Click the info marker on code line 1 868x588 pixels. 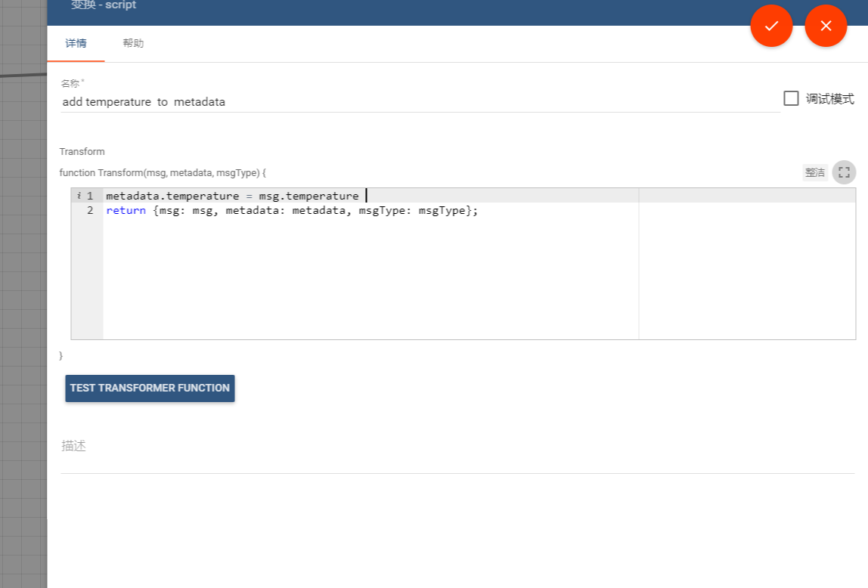pos(79,195)
